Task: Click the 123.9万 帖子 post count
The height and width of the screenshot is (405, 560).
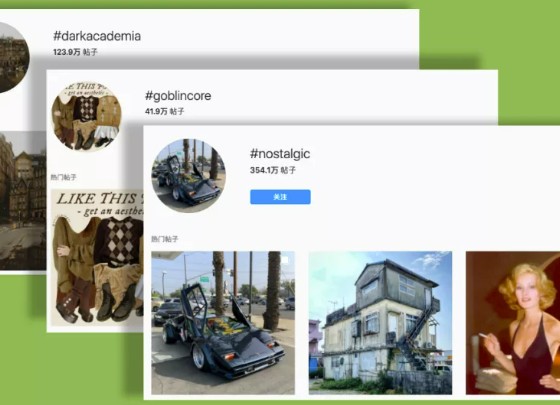Action: [75, 52]
